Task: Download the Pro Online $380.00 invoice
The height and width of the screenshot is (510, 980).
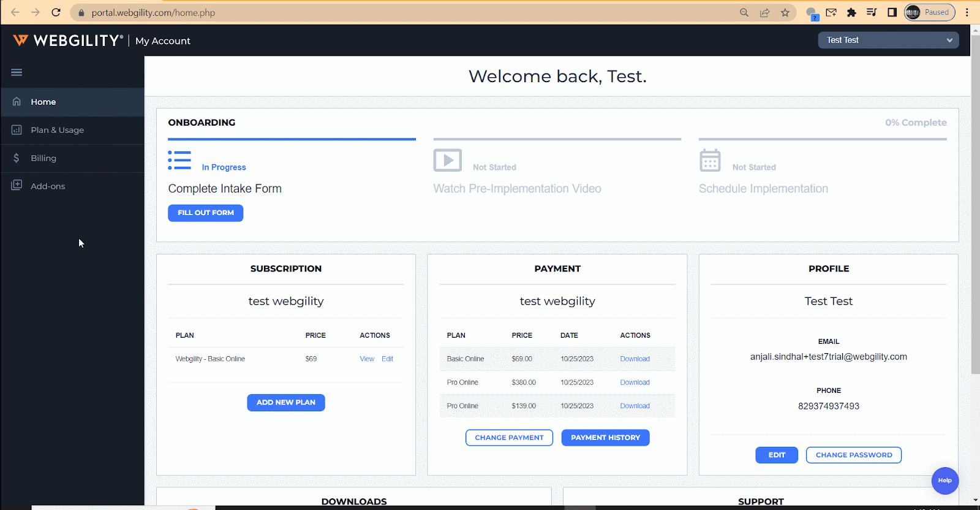Action: pos(635,382)
